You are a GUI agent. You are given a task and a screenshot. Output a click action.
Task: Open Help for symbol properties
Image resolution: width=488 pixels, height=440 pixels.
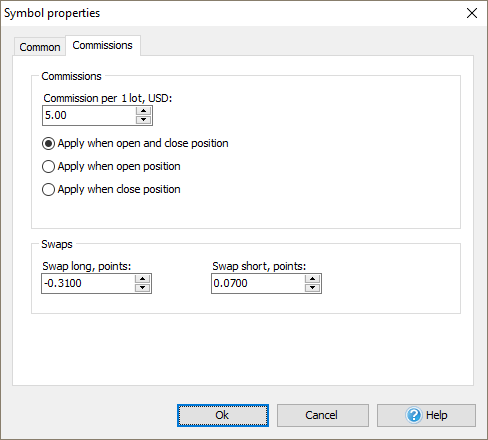pos(426,415)
